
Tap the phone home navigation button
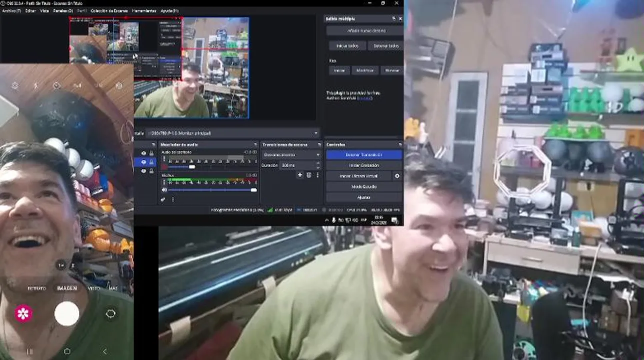(x=67, y=351)
